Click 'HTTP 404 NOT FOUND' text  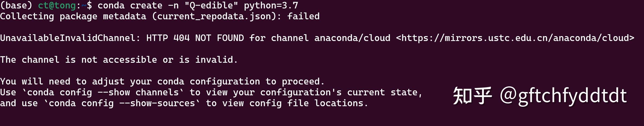tap(195, 38)
